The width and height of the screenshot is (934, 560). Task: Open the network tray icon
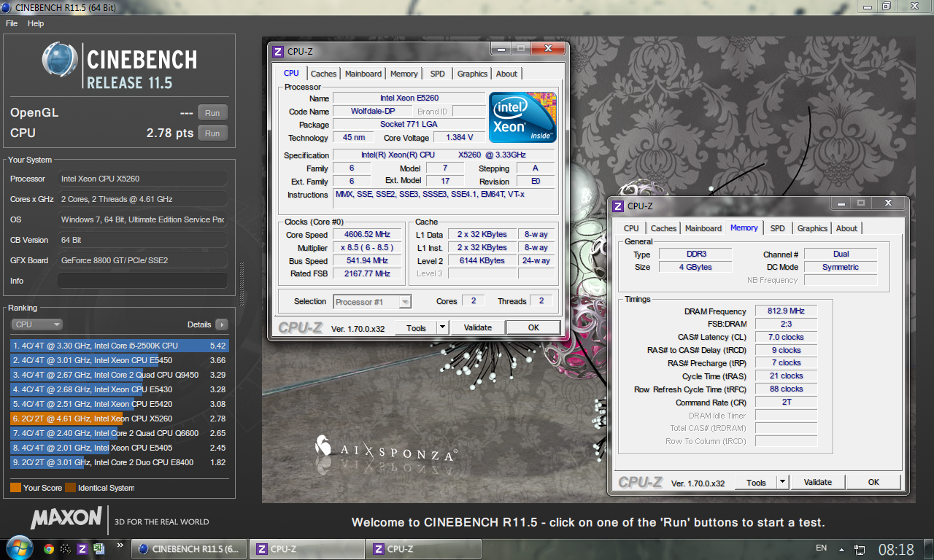pyautogui.click(x=860, y=549)
